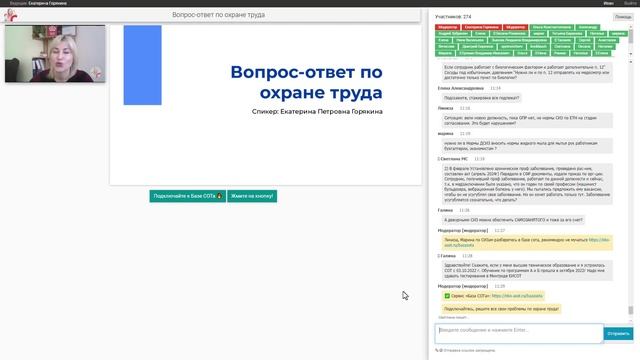Screen dimensions: 640x360
Task: Click the link-sending-forbidden icon below chat input
Action: pos(439,350)
